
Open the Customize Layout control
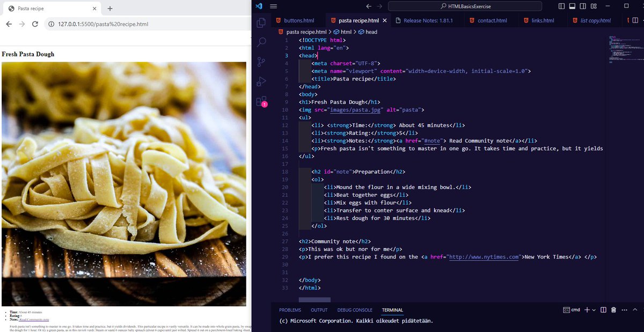coord(594,6)
